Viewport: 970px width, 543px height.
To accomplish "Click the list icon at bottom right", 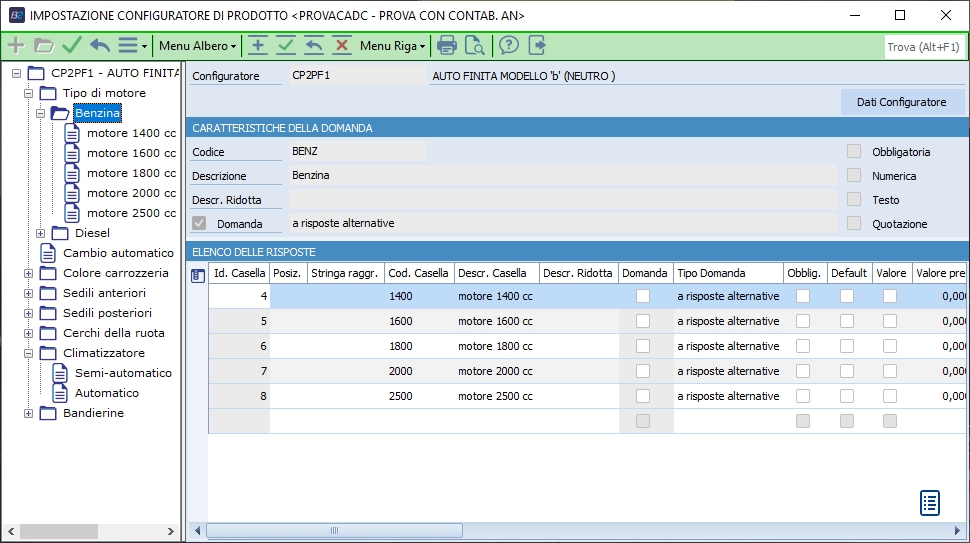I will pos(930,503).
